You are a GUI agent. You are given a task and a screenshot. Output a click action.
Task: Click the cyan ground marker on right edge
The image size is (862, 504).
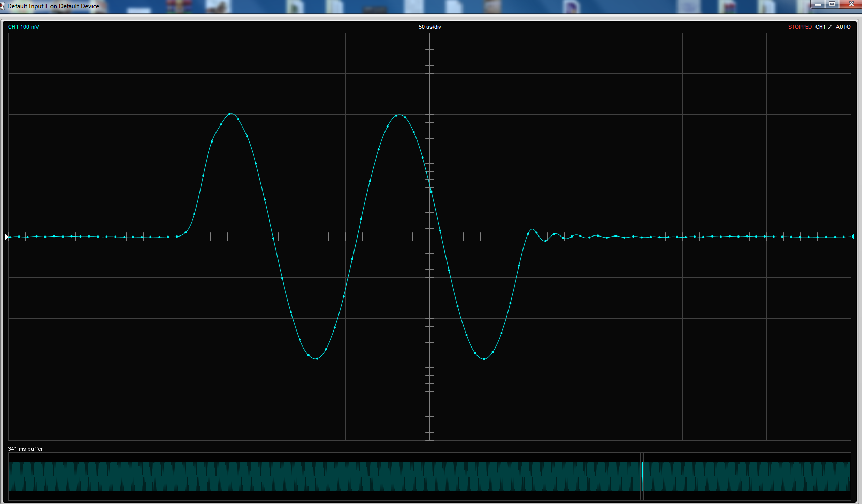[853, 237]
